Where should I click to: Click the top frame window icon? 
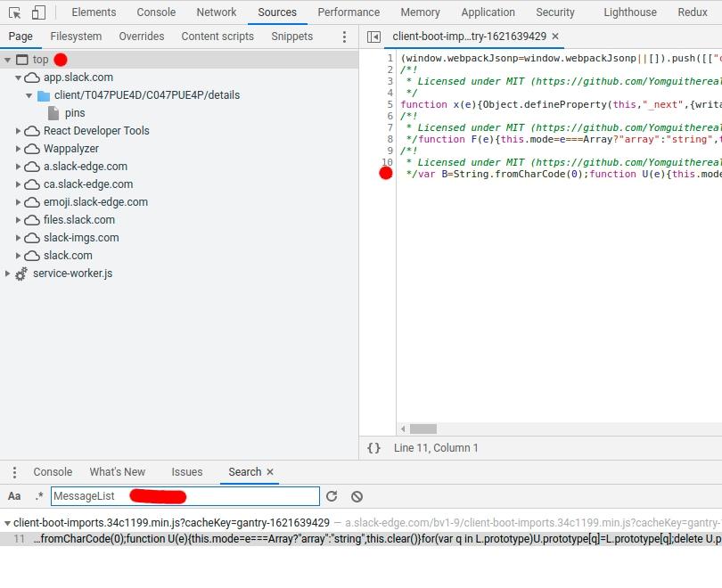click(21, 60)
